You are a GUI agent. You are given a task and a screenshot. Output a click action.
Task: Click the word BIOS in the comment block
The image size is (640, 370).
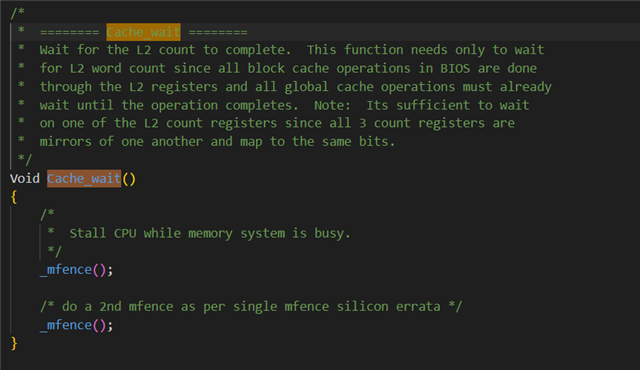click(x=455, y=68)
